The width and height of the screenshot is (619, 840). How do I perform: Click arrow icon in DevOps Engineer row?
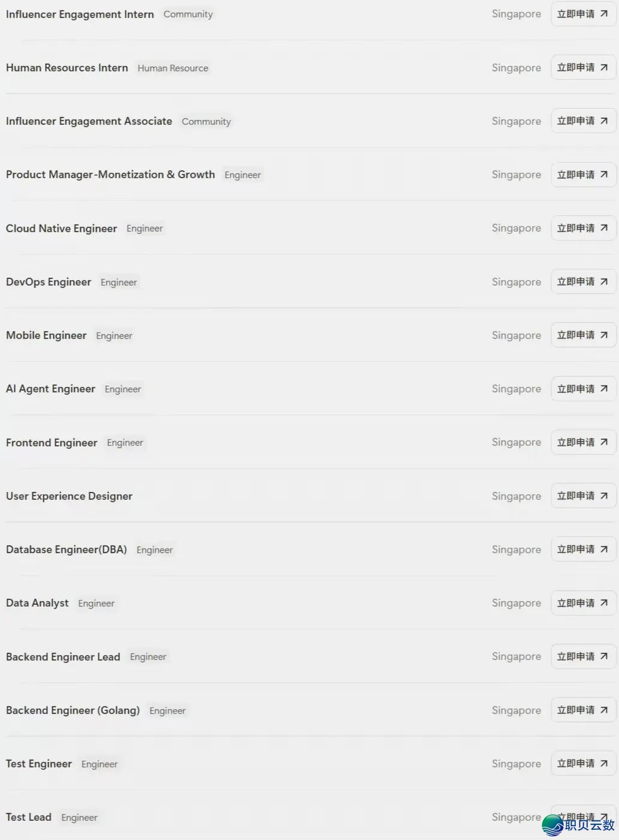(x=604, y=282)
